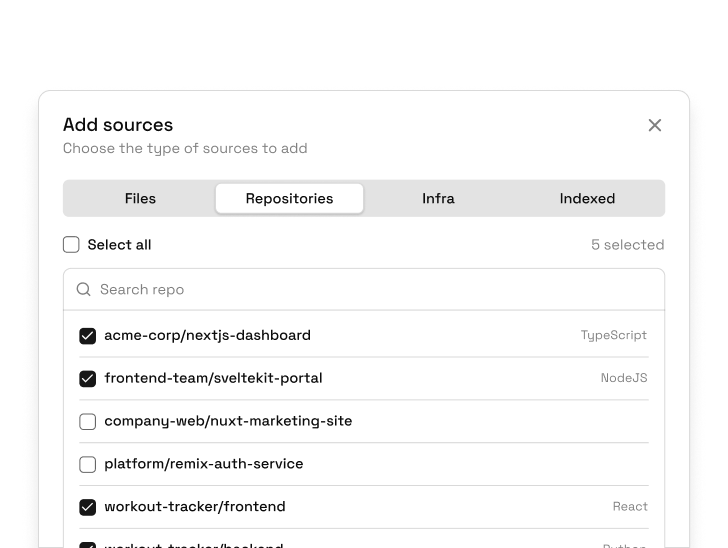Deselect the frontend-team/sveltekit-portal checkbox
Screen dimensions: 728x548
pos(88,379)
